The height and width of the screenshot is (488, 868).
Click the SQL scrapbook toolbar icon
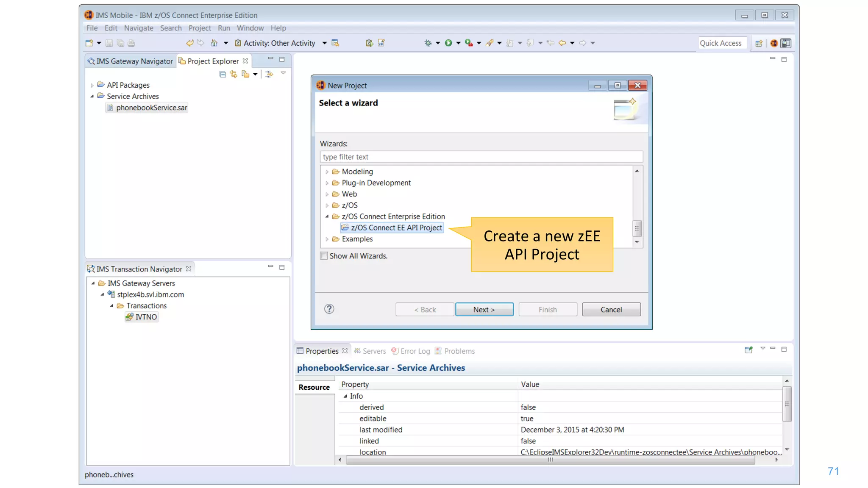(381, 43)
